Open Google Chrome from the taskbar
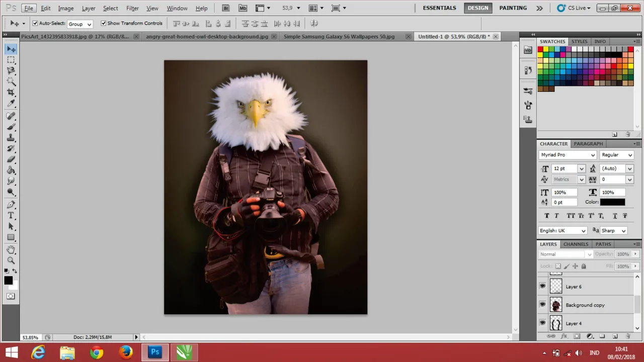 click(96, 352)
